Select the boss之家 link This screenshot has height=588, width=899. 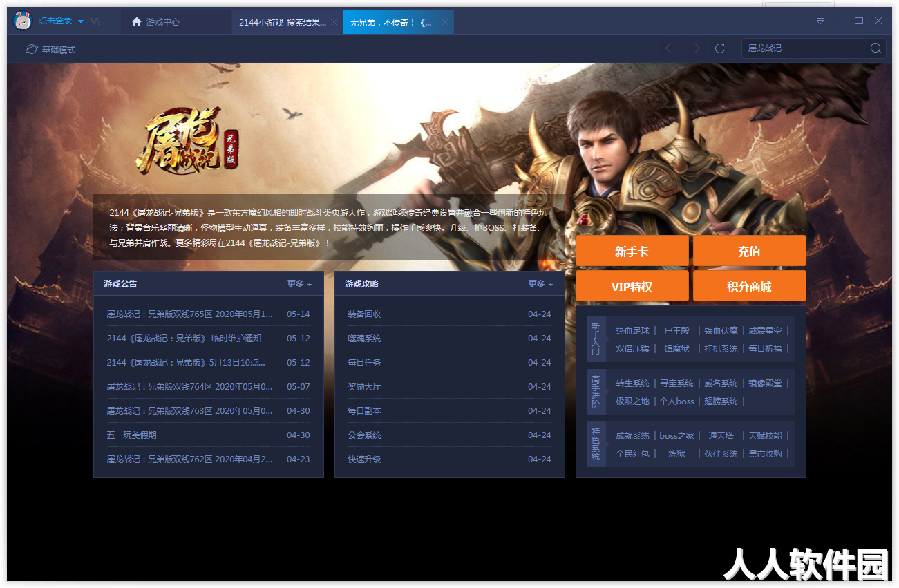(x=676, y=436)
